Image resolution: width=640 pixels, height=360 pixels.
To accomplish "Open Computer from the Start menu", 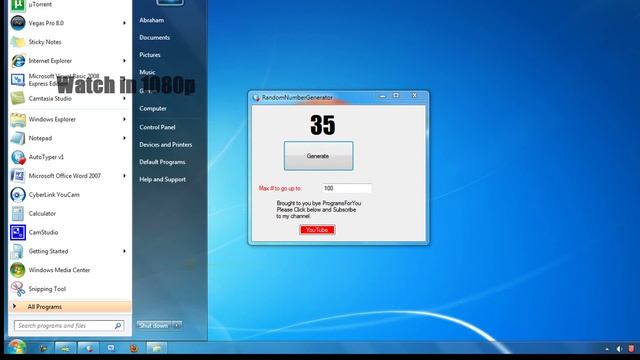I will pos(153,109).
